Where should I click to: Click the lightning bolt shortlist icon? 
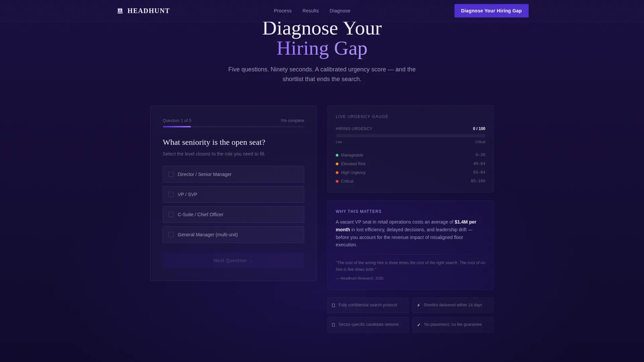pos(419,305)
